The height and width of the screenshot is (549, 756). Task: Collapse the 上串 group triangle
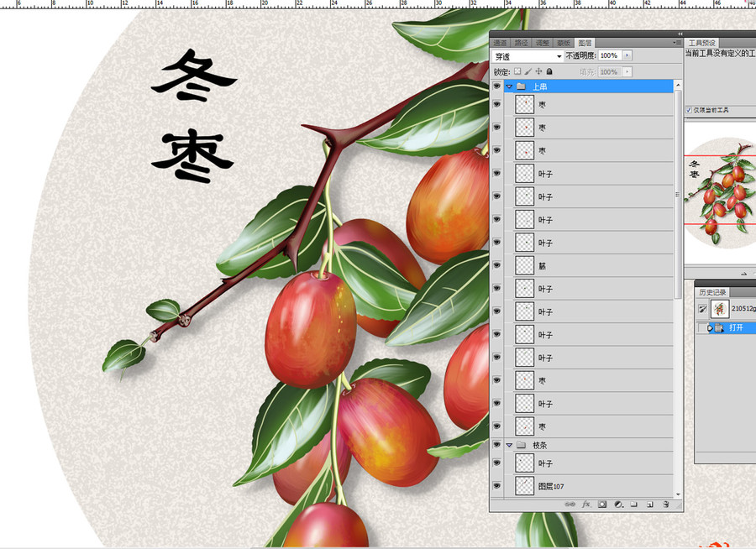coord(509,86)
